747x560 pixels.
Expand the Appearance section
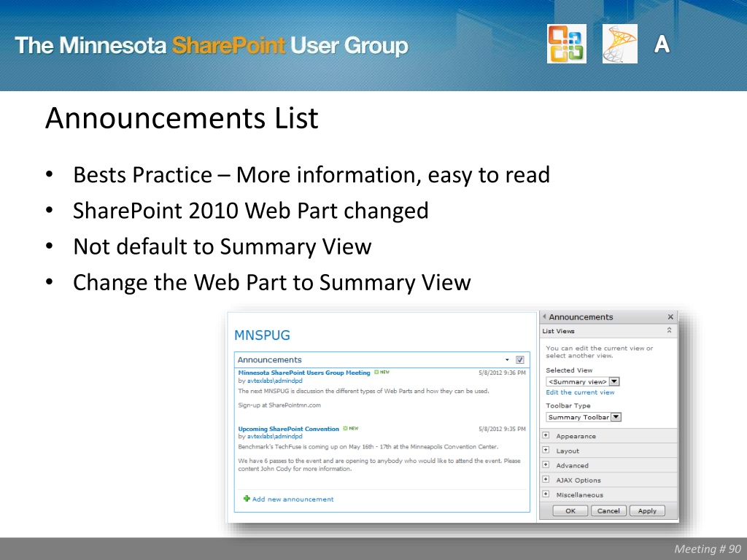point(546,436)
